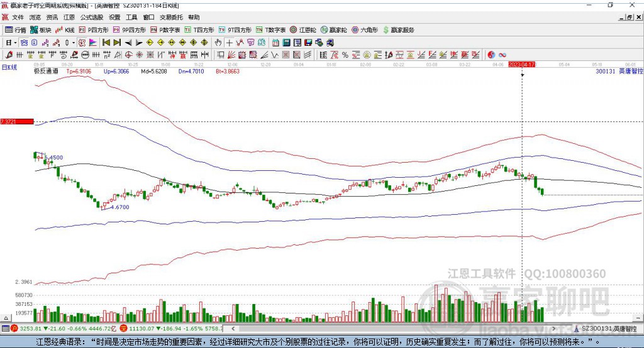Open the 帮助 menu
The width and height of the screenshot is (644, 348).
coord(194,17)
